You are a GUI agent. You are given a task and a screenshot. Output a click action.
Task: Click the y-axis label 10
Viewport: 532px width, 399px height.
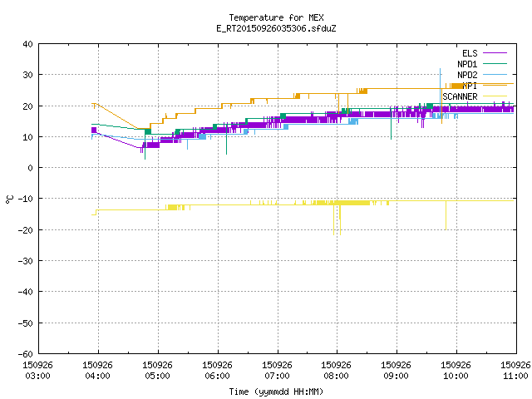coord(27,137)
